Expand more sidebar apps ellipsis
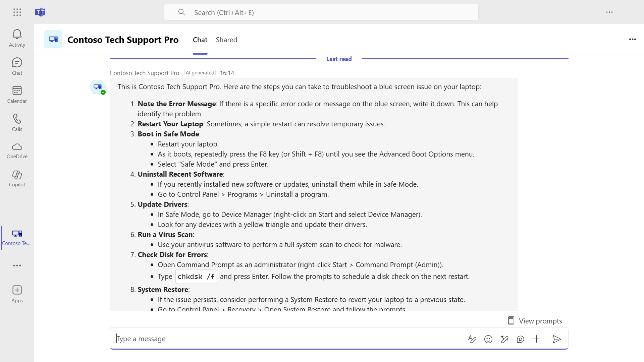The height and width of the screenshot is (362, 644). pos(17,265)
